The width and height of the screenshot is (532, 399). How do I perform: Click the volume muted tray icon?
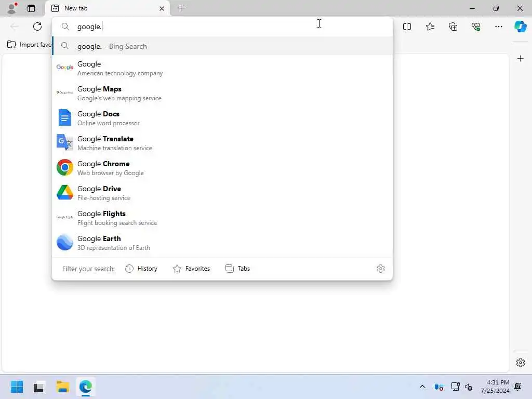coord(469,387)
